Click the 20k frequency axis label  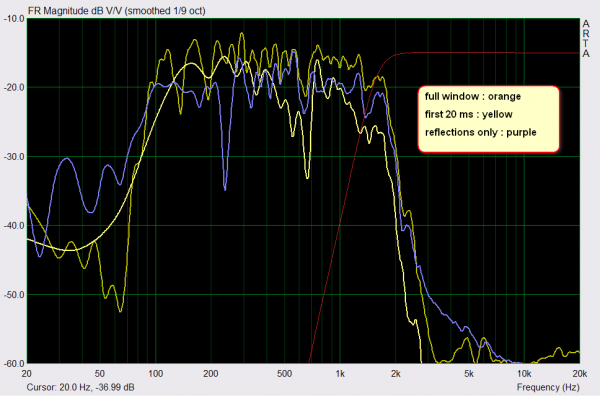pyautogui.click(x=579, y=373)
